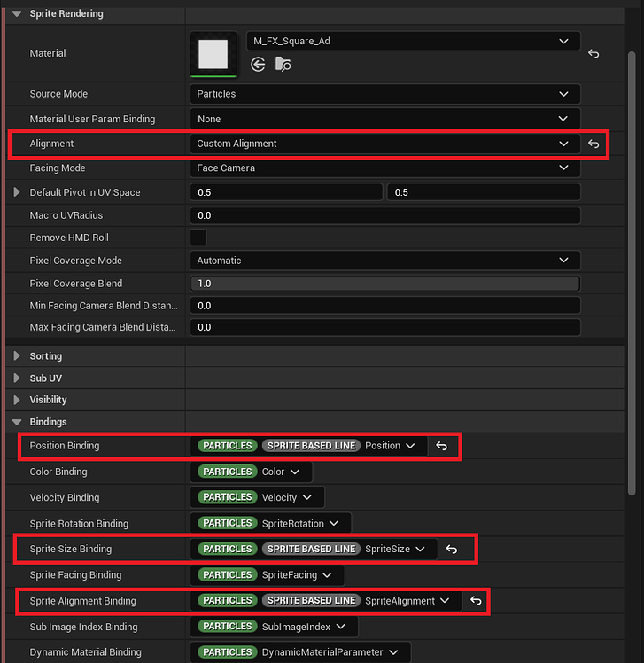The width and height of the screenshot is (644, 663).
Task: Click the Source Mode label
Action: tap(58, 94)
